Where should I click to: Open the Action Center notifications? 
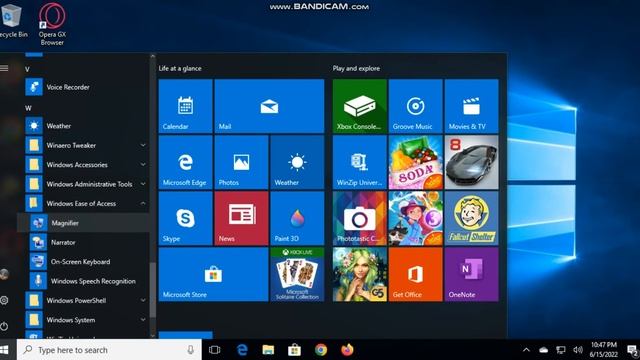632,350
